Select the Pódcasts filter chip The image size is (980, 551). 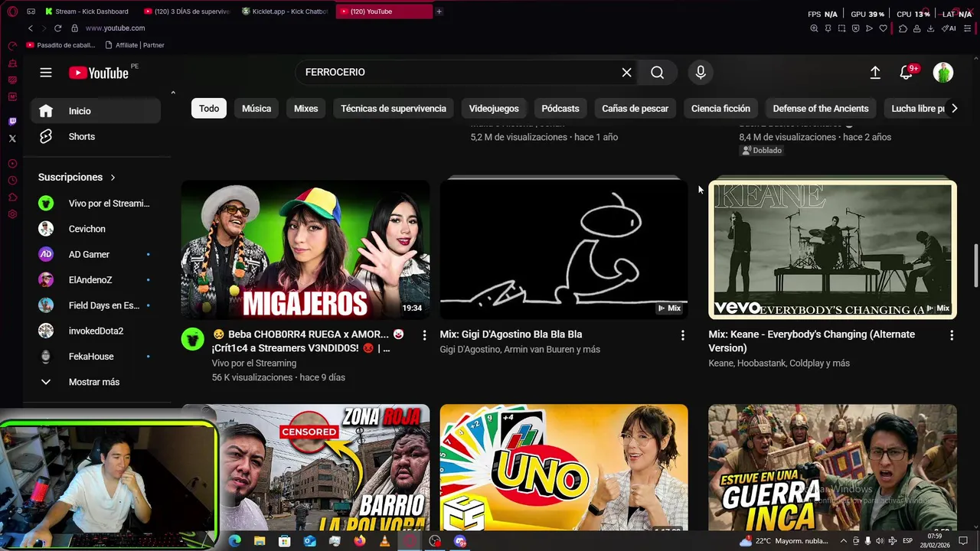560,108
